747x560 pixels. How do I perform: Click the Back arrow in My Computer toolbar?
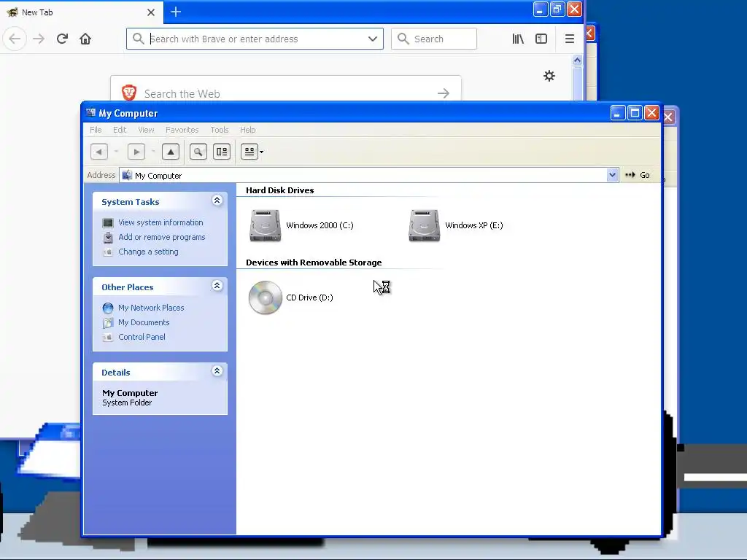(99, 152)
